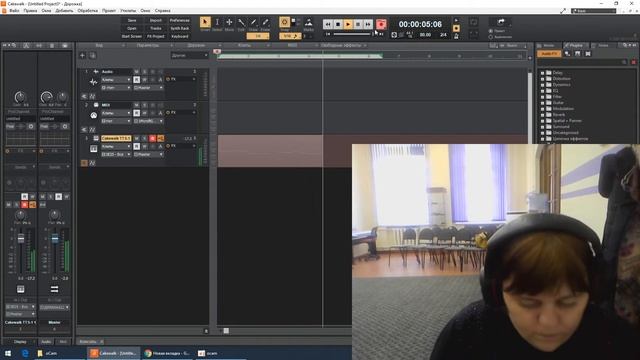Expand the Reverb plugin folder
The image size is (640, 360).
point(542,115)
